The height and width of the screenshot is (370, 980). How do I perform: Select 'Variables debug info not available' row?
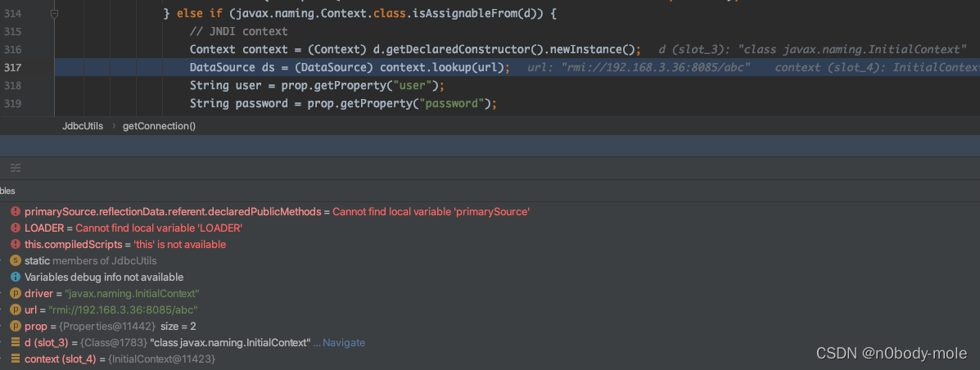pyautogui.click(x=490, y=277)
